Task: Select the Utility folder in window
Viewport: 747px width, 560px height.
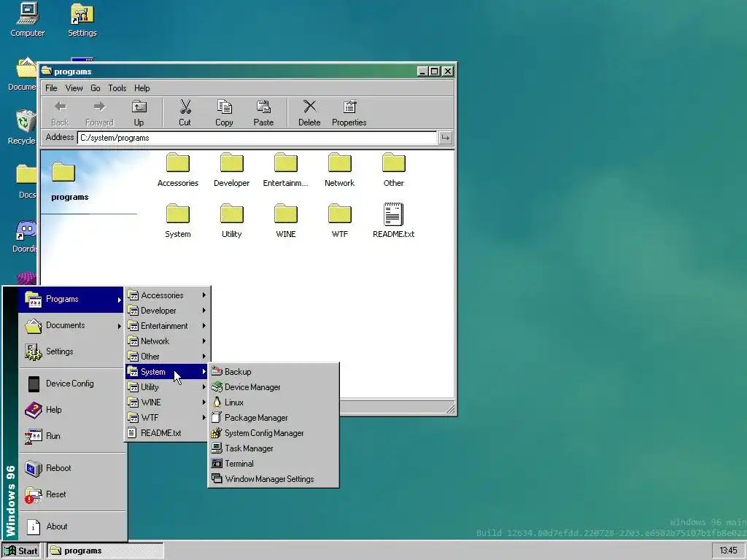Action: 231,221
